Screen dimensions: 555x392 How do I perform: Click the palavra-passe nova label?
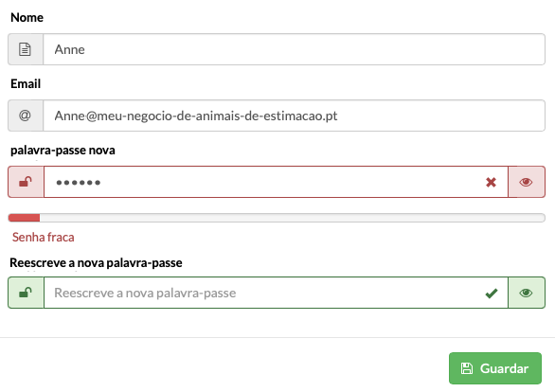pos(63,150)
